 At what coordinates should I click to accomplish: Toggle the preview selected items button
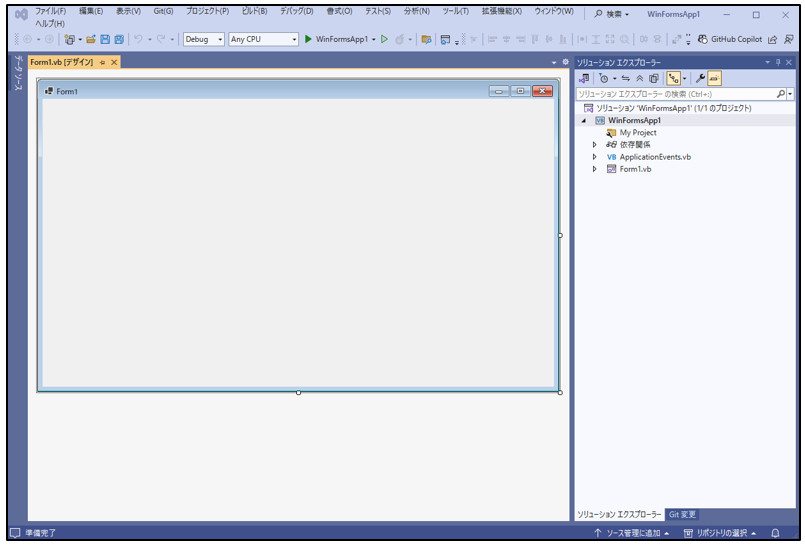point(715,78)
